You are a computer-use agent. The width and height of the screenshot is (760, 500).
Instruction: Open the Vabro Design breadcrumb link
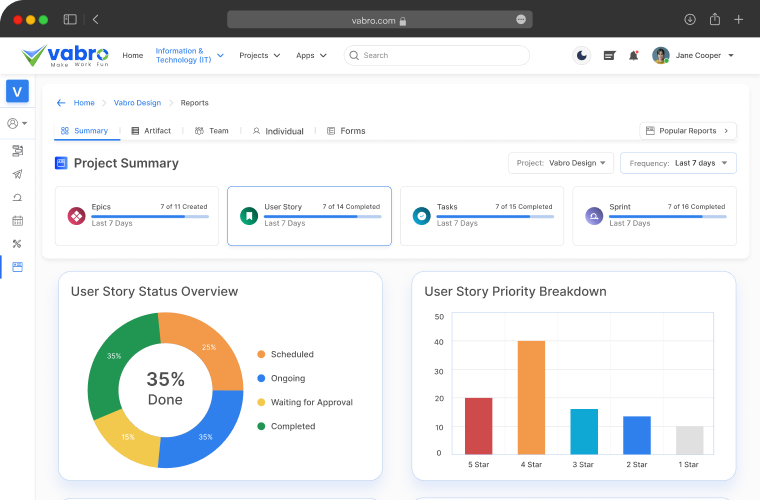click(136, 103)
